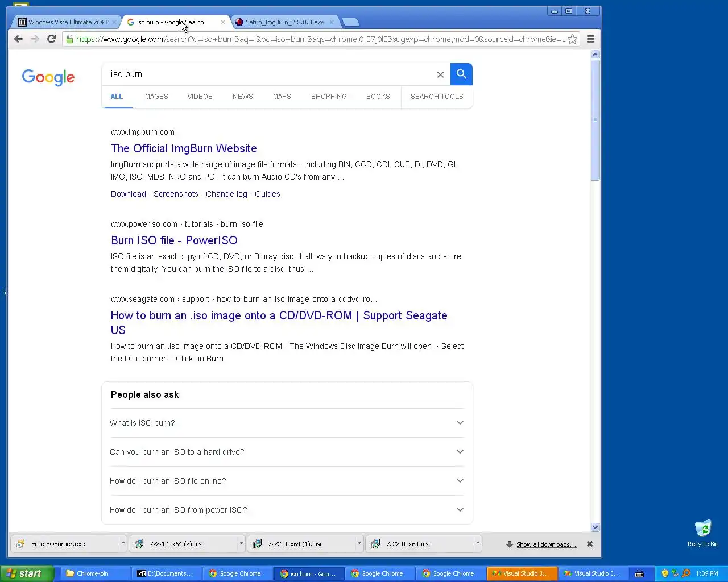
Task: Switch to the SHOPPING search tab
Action: point(329,97)
